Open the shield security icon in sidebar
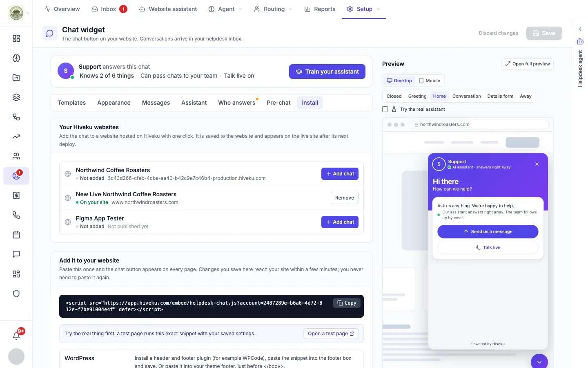588x368 pixels. click(x=16, y=294)
